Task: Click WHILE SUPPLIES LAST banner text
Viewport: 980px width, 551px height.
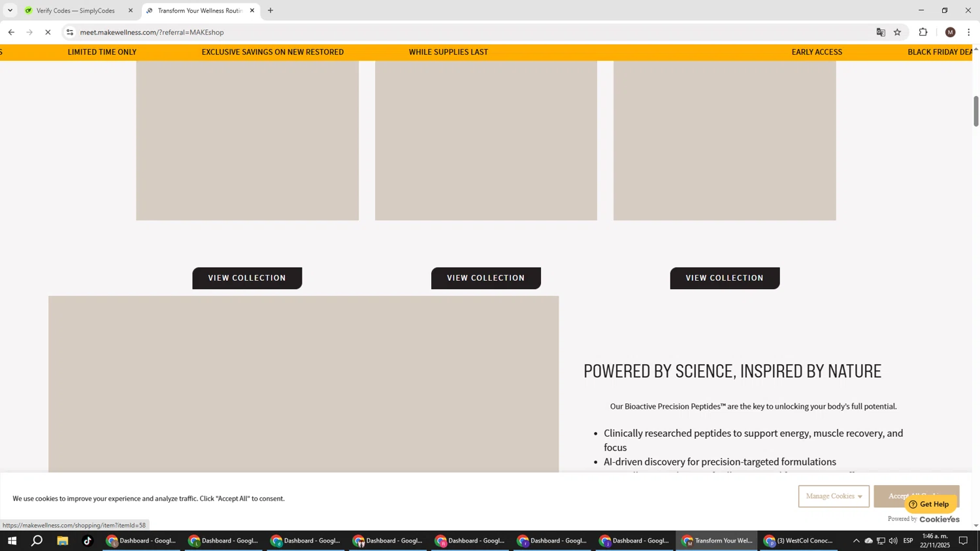Action: point(448,52)
